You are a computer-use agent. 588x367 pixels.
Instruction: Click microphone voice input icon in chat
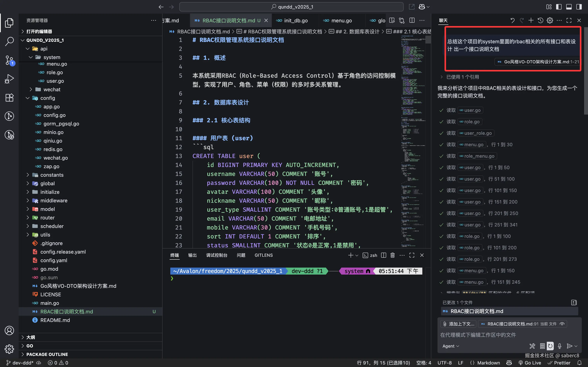click(x=560, y=346)
